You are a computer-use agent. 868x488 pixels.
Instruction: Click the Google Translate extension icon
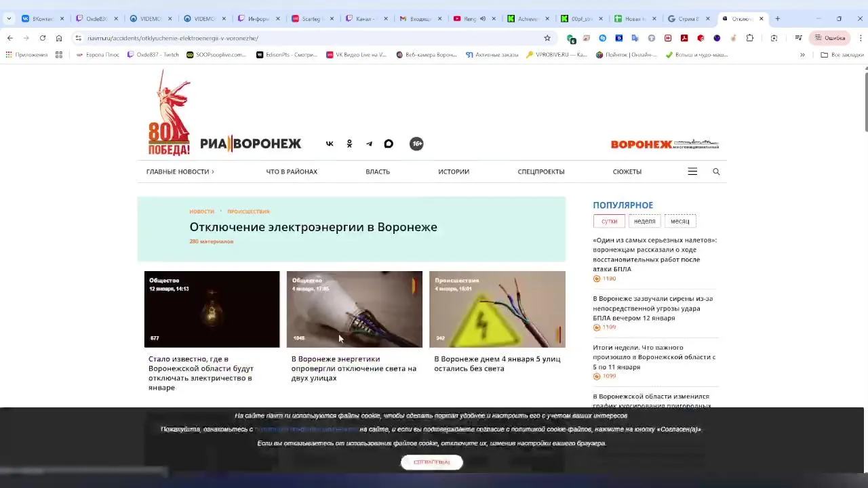[635, 38]
